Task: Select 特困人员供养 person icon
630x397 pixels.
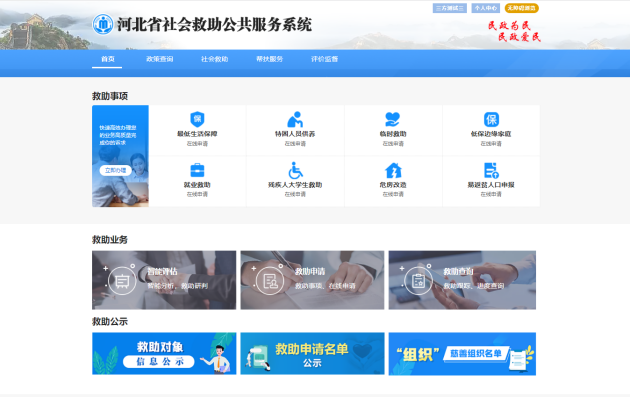Action: tap(295, 119)
